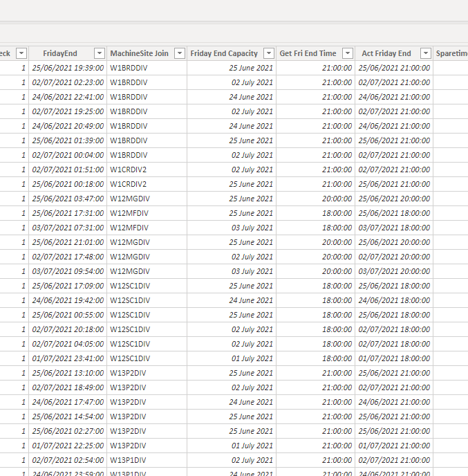Click FridayEnd cell 02/07/2021 17:48:00
Screen dimensions: 468x476
point(68,257)
